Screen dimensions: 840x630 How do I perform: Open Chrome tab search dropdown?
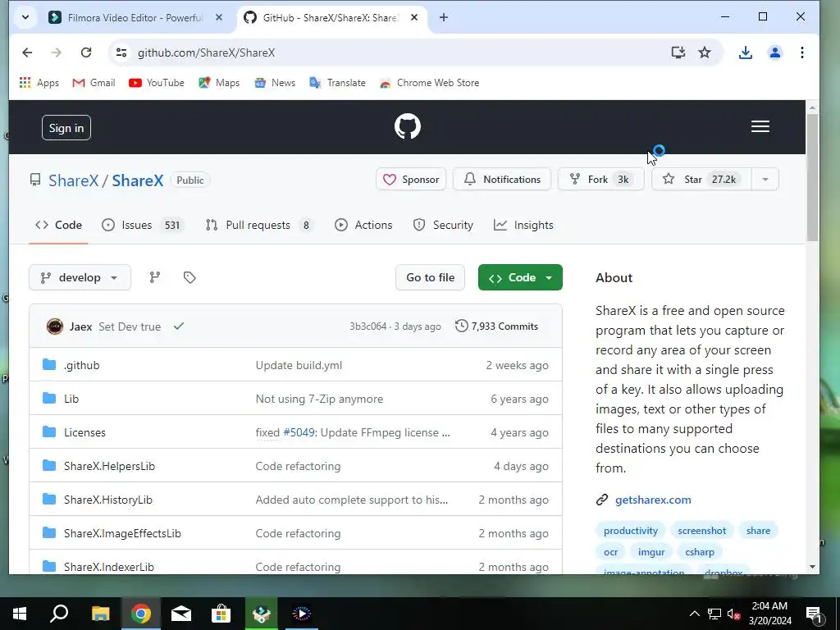click(x=25, y=18)
